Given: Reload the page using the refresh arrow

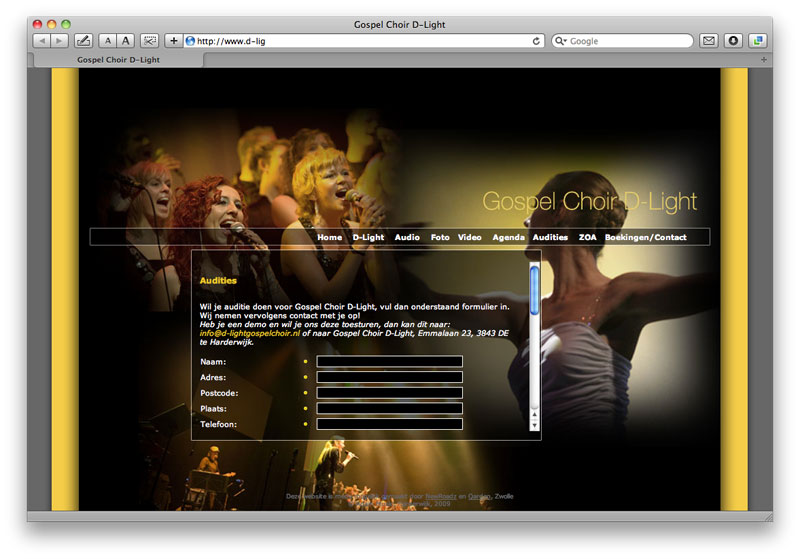Looking at the screenshot, I should [x=536, y=41].
